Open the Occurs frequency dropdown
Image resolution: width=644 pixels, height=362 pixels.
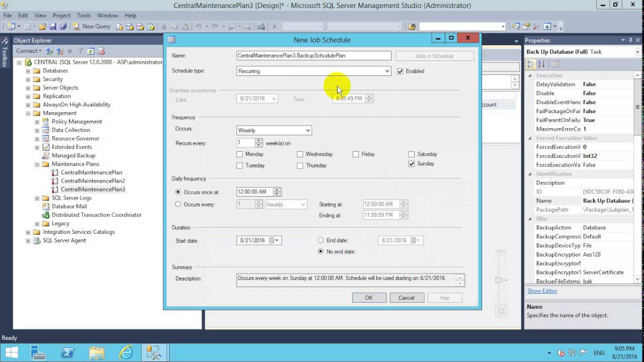coord(308,131)
